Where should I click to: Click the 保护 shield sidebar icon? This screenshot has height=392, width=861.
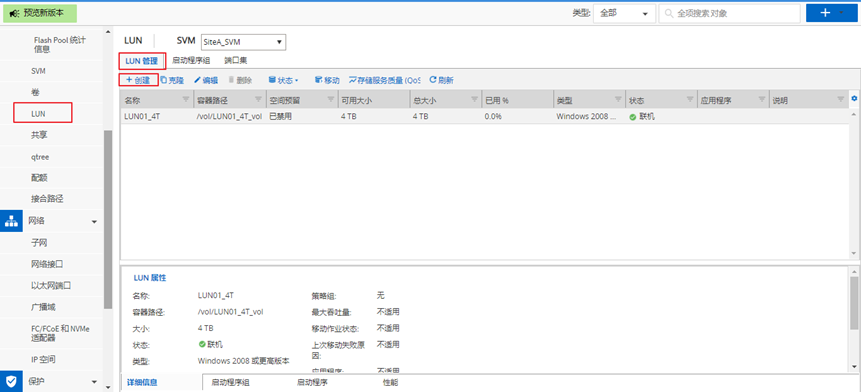pyautogui.click(x=11, y=381)
